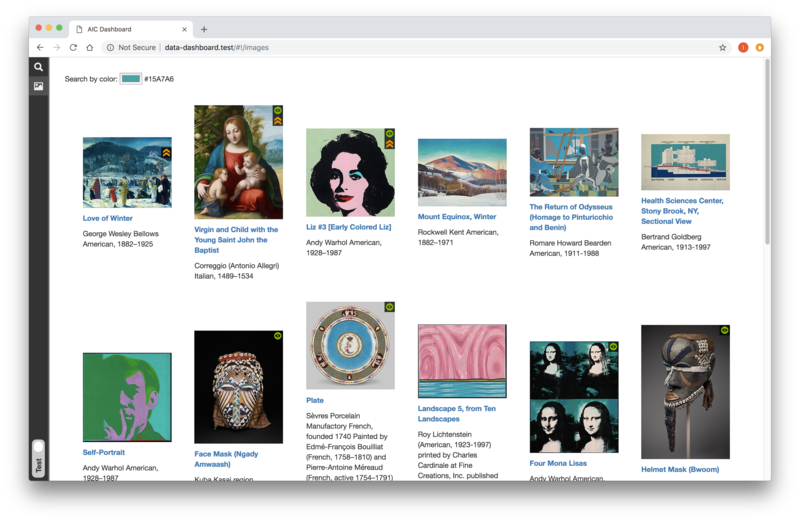The width and height of the screenshot is (800, 522).
Task: Open the color picker swatch #15A7A6
Action: (x=131, y=79)
